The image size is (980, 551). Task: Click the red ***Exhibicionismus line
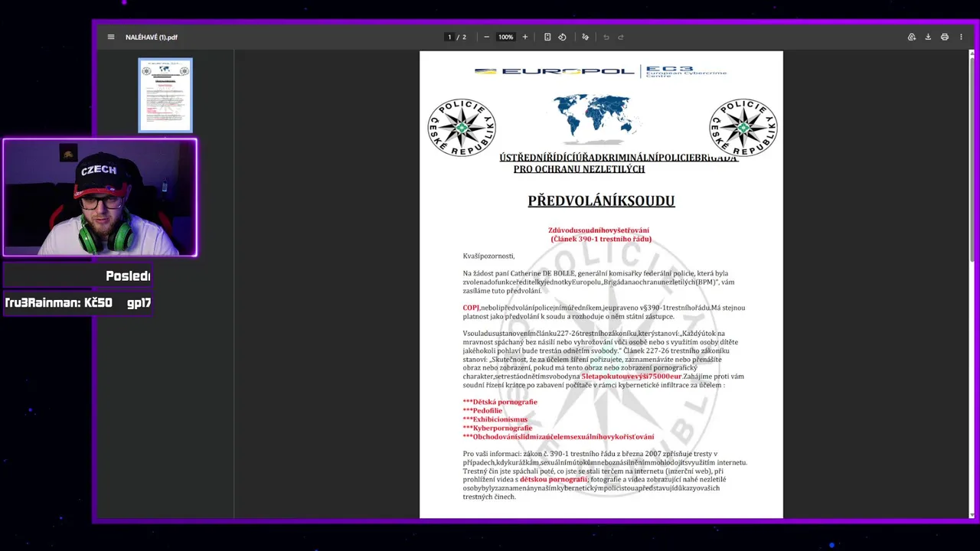coord(495,419)
